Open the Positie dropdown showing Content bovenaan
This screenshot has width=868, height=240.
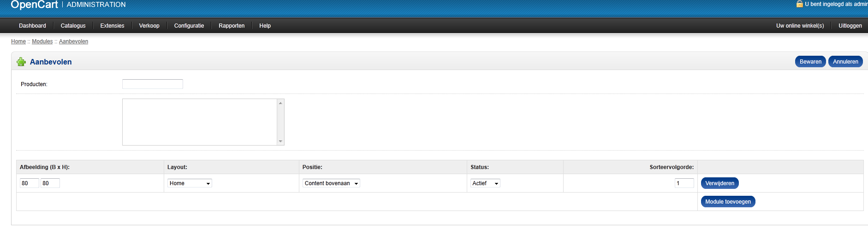(331, 183)
